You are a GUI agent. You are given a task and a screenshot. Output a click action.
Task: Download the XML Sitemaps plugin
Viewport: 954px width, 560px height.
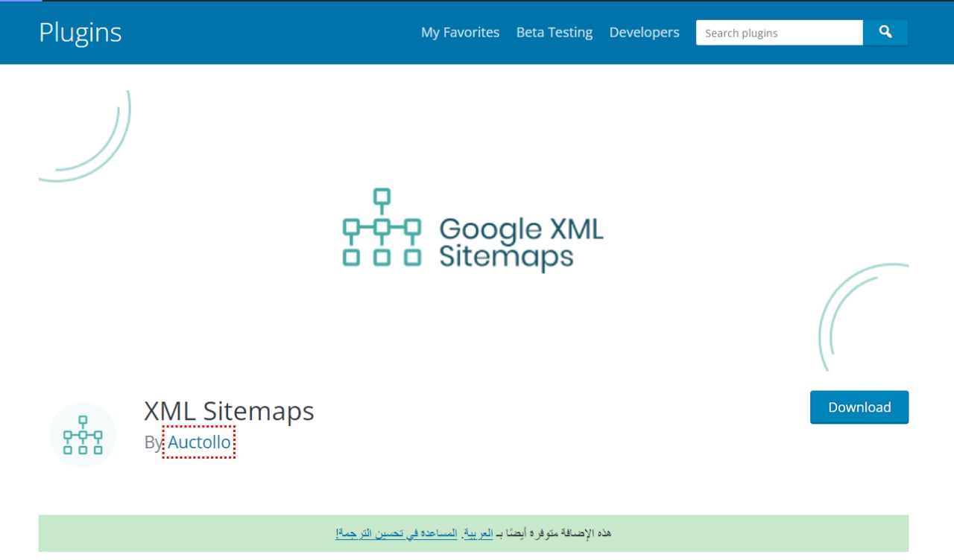pos(859,407)
